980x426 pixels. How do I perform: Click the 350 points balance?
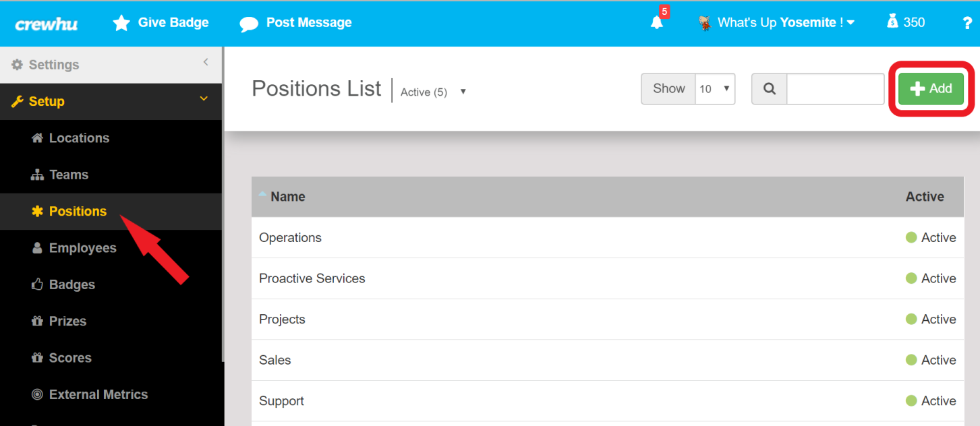(914, 22)
